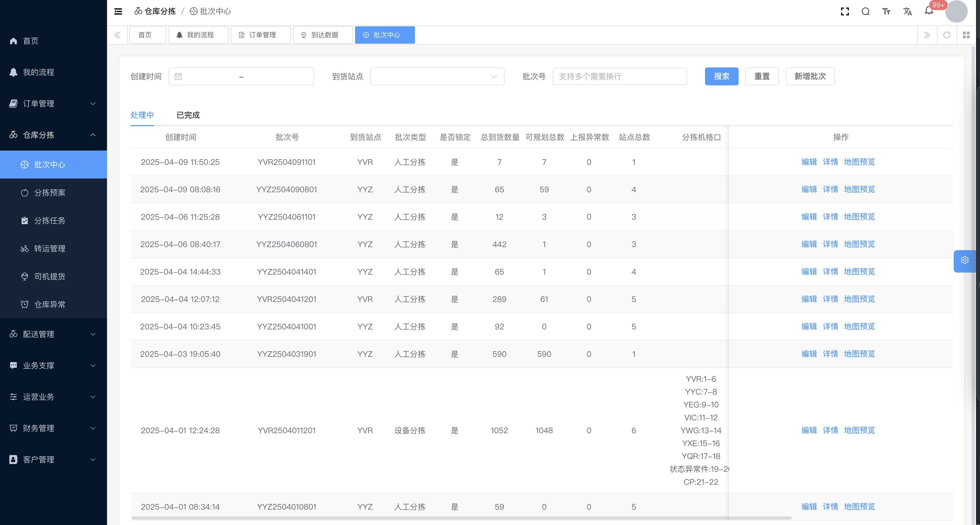Screen dimensions: 980x525
Task: Open the language translation icon
Action: click(x=907, y=11)
